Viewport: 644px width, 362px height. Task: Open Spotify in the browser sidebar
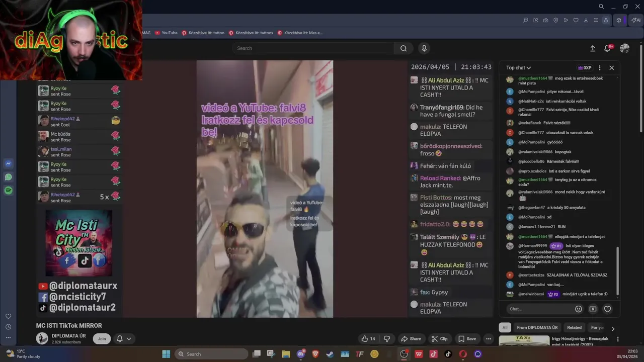tap(8, 191)
